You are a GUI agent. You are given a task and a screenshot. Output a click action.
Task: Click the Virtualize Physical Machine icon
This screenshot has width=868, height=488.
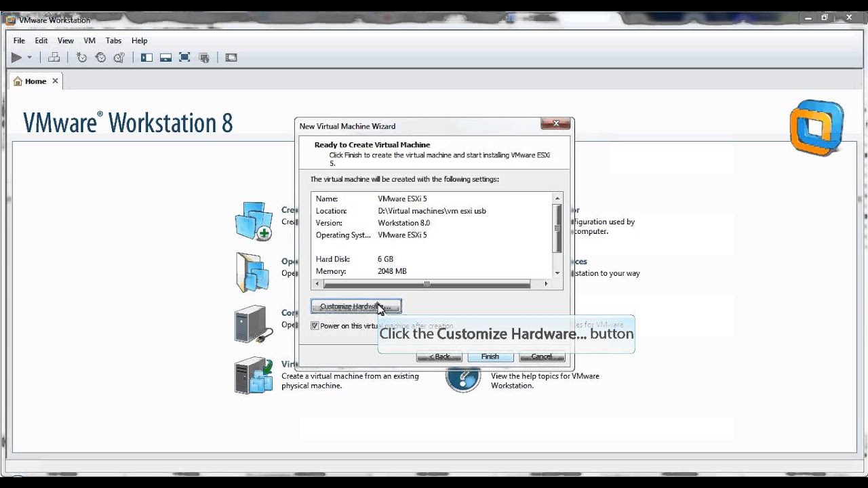click(x=254, y=375)
